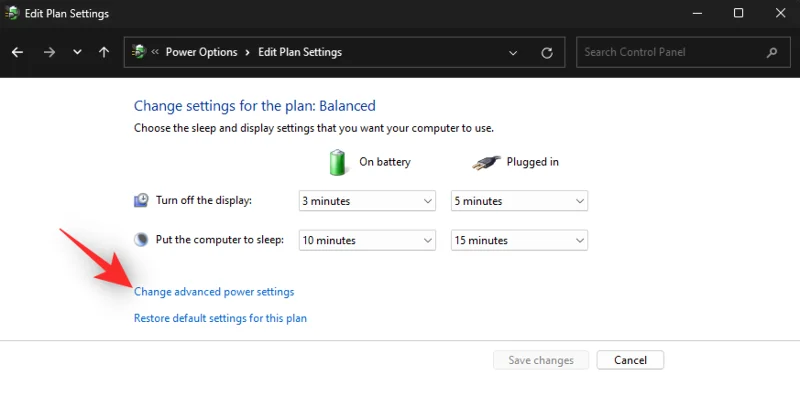
Task: Go up one level with Up arrow
Action: tap(104, 52)
